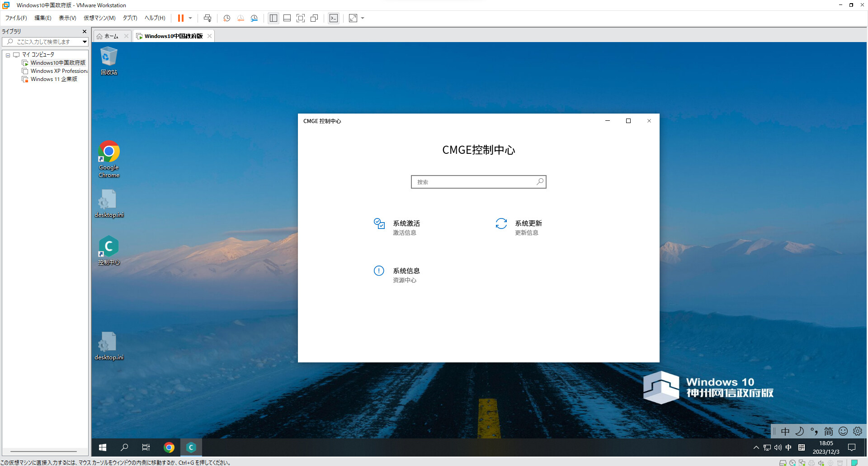Send Ctrl+Alt+Del using the toolbar icon
This screenshot has width=868, height=466.
click(x=208, y=18)
